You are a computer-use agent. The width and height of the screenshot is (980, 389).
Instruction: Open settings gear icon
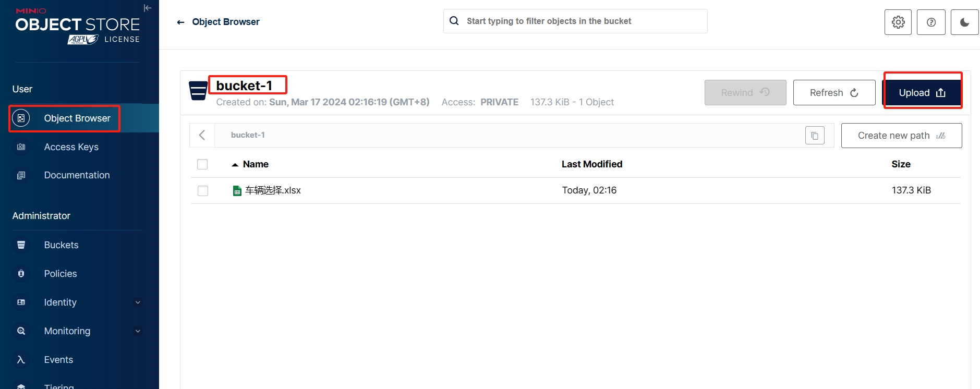(x=898, y=22)
